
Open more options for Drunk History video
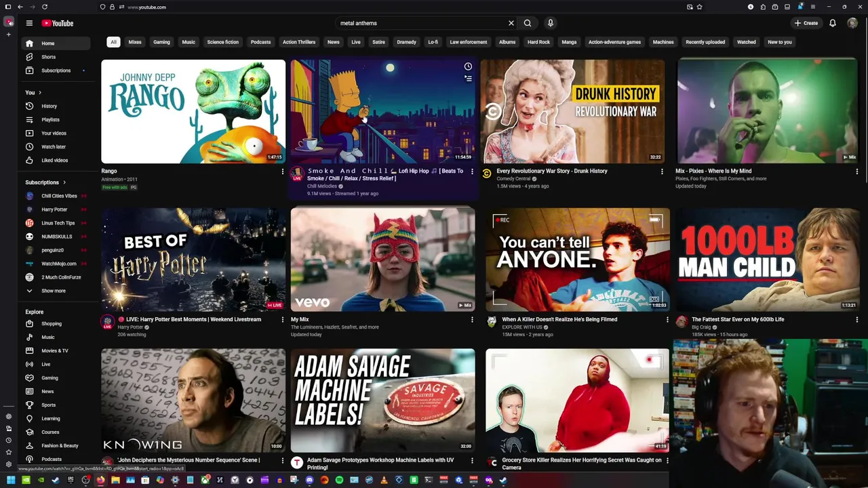click(x=662, y=171)
